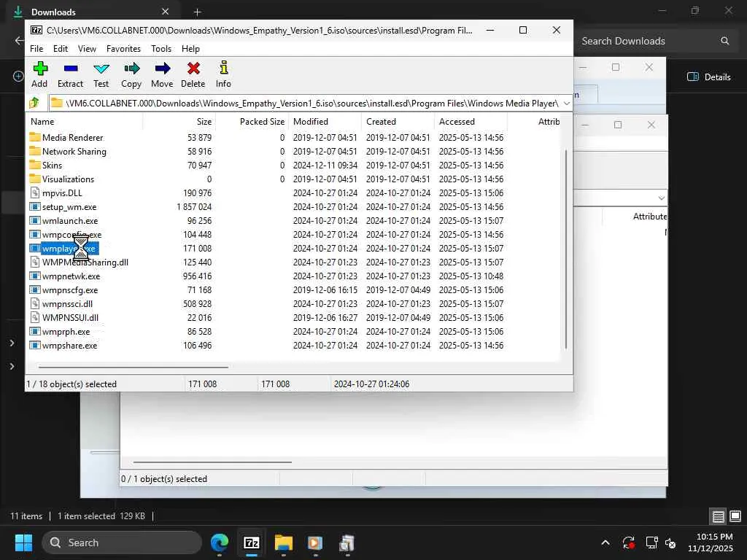Select the wmpnssci.dll file icon

[35, 304]
